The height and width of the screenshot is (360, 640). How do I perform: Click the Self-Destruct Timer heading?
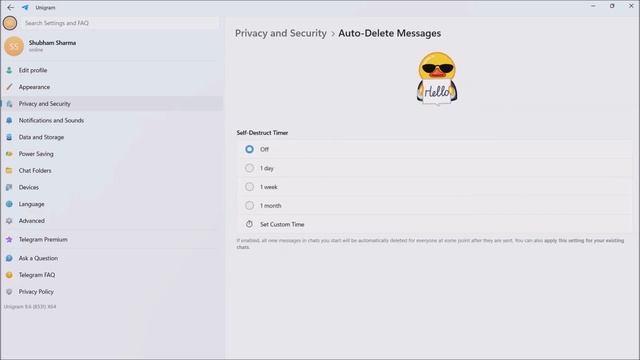click(x=262, y=133)
